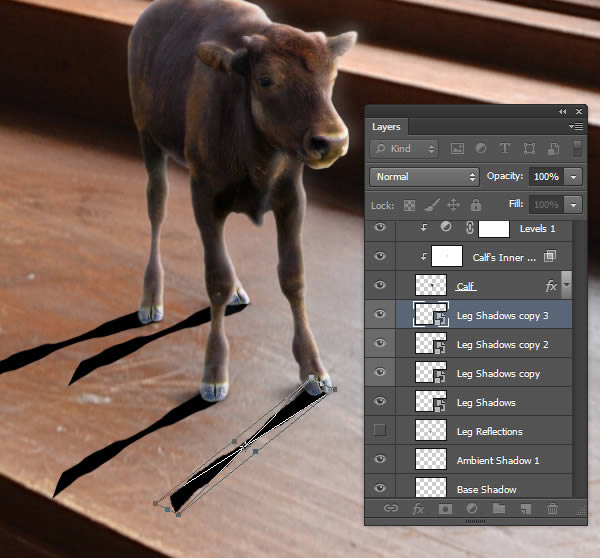
Task: Select the Leg Shadows copy 2 layer
Action: [x=484, y=343]
